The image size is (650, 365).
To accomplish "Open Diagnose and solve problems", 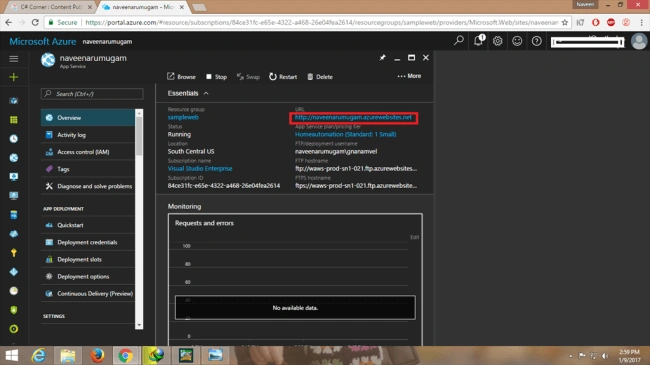I will pyautogui.click(x=87, y=186).
